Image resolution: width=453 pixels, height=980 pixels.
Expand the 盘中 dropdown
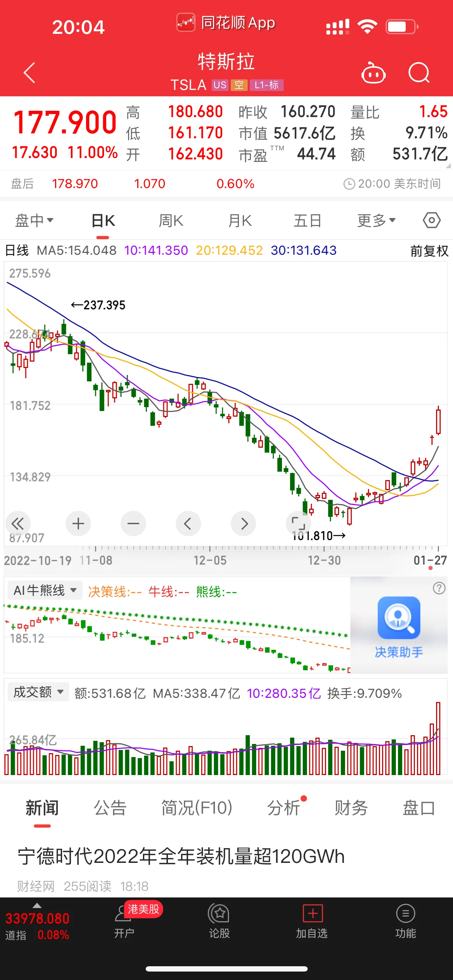click(x=34, y=220)
